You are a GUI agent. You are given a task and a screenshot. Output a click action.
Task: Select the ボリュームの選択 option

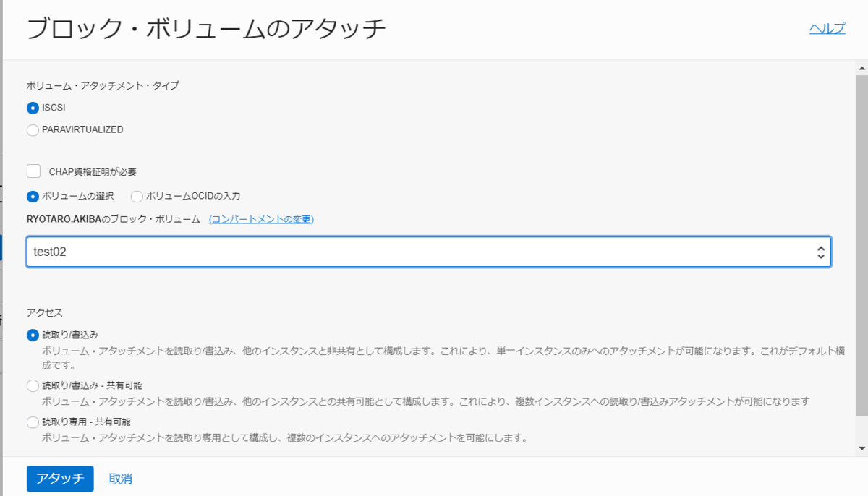(x=32, y=195)
